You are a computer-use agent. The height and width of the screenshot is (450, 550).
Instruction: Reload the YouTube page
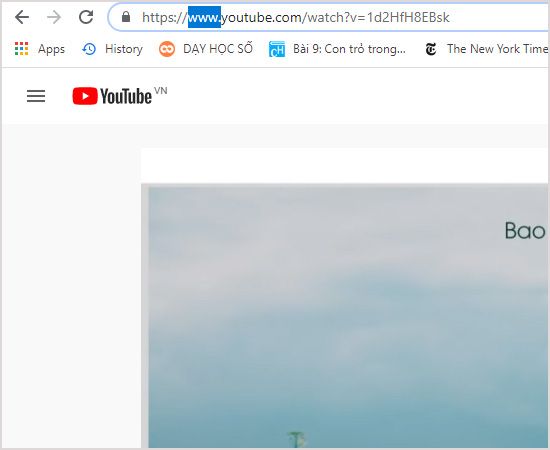point(86,17)
